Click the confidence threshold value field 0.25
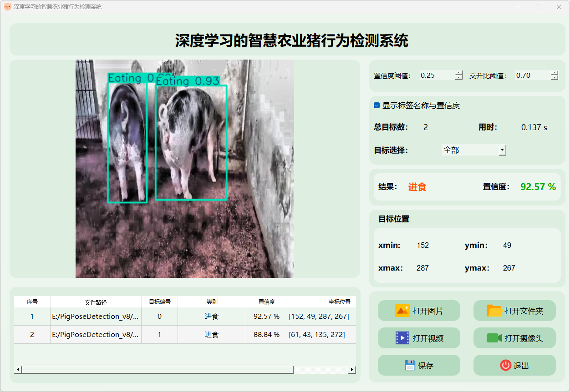Image resolution: width=570 pixels, height=392 pixels. 436,75
